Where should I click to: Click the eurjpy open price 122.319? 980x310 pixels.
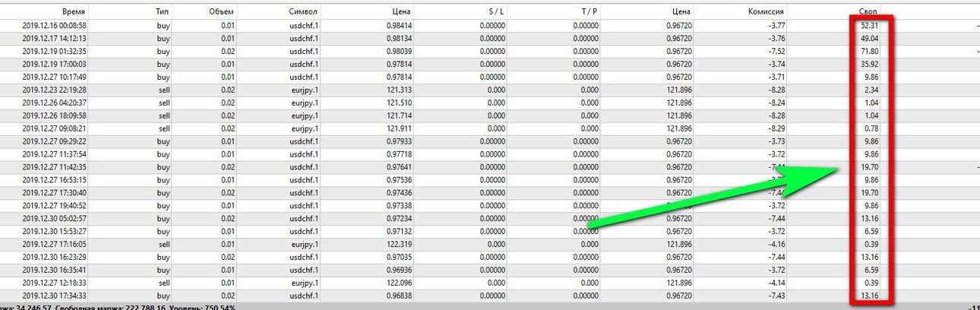tap(400, 245)
